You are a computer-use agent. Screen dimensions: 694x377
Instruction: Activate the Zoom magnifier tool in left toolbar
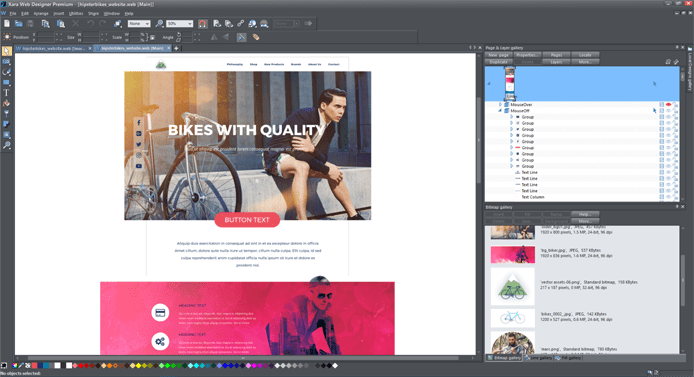pos(6,145)
